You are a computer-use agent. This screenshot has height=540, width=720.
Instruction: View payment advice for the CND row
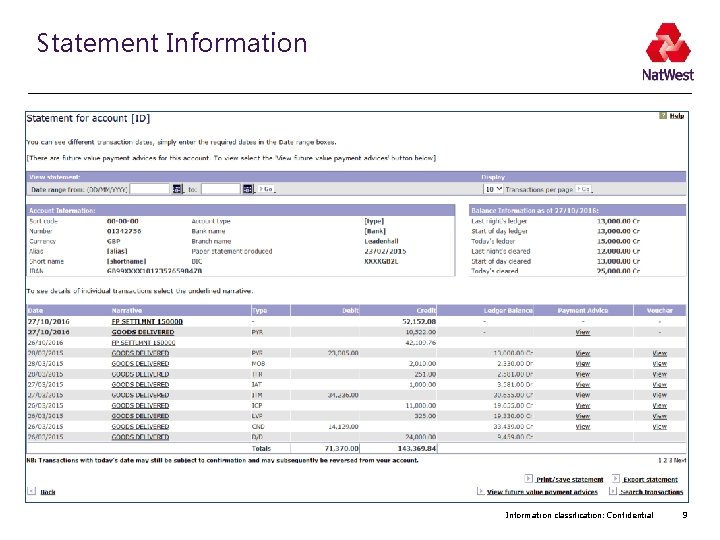coord(583,427)
